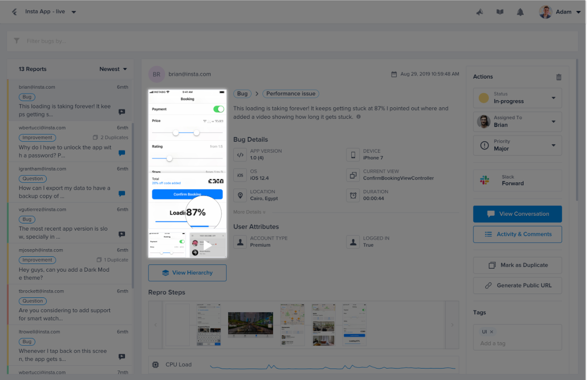Click the Logged In user icon
This screenshot has height=380, width=588.
[353, 242]
